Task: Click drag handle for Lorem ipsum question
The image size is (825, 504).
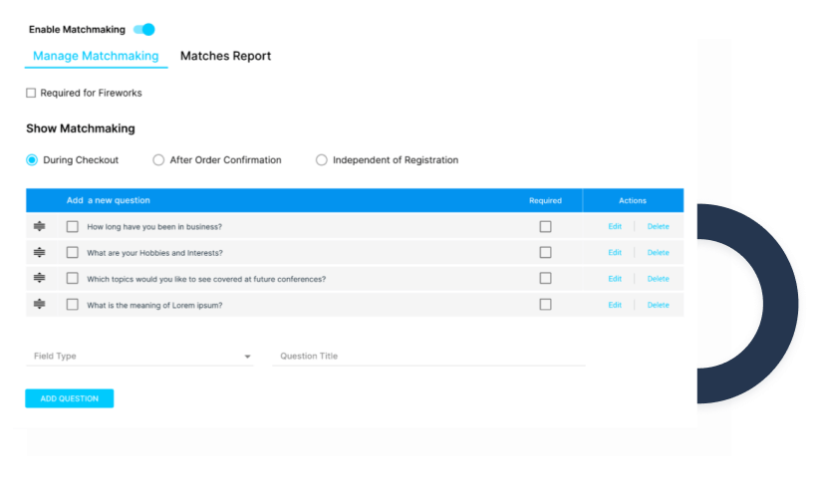Action: point(40,305)
